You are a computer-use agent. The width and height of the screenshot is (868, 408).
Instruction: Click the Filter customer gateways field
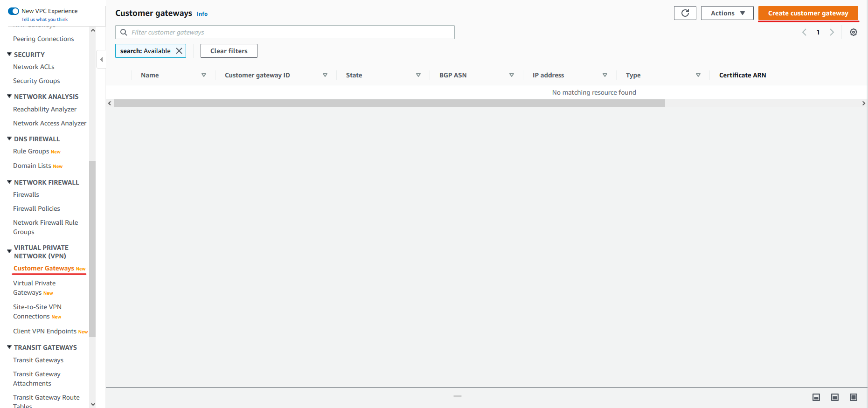(x=285, y=32)
